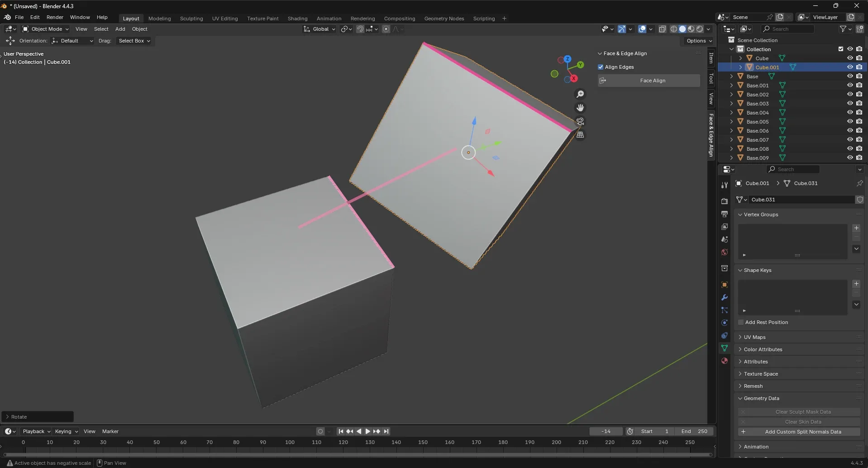The width and height of the screenshot is (868, 468).
Task: Click the Face Align button
Action: pos(649,81)
